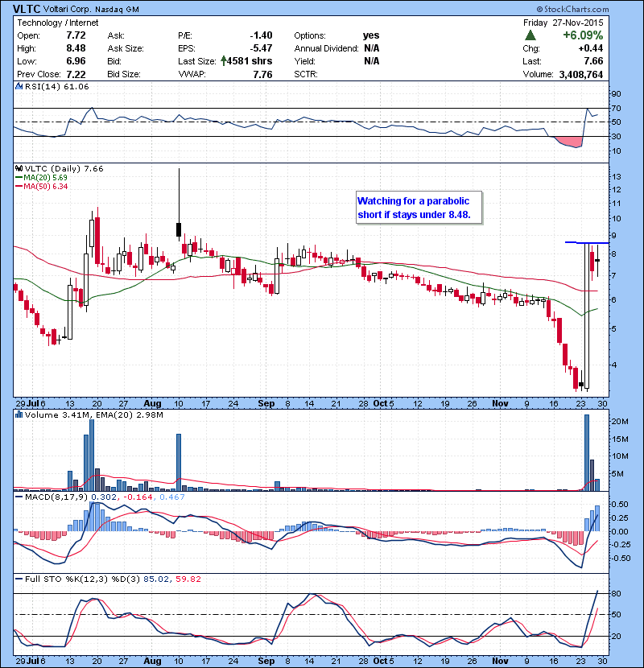Viewport: 644px width, 668px height.
Task: Click the +6.09% percent change value
Action: pos(583,35)
